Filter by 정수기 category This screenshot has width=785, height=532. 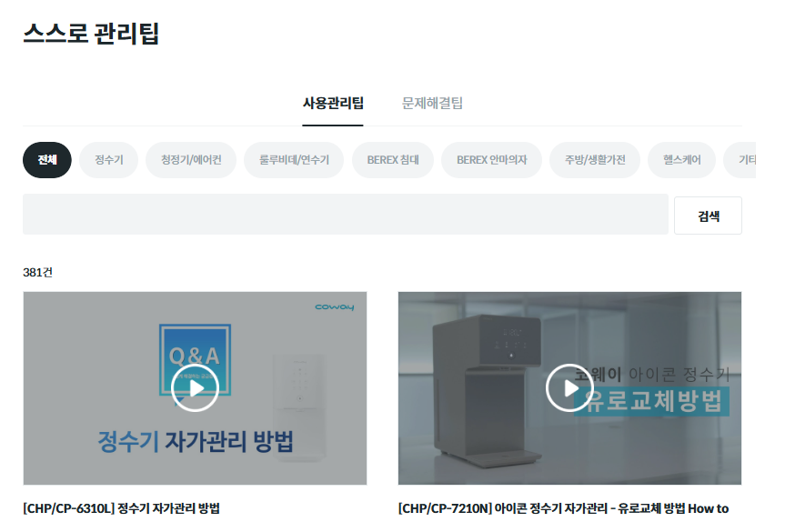(108, 160)
